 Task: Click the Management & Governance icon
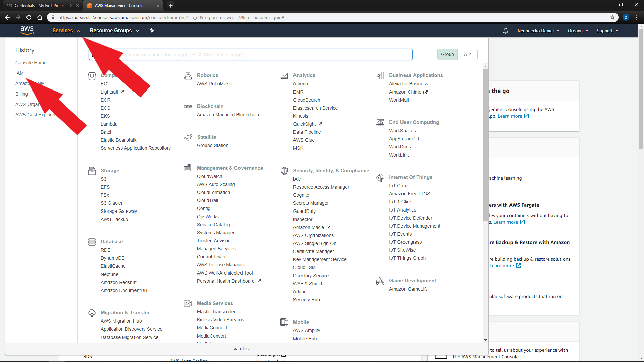[188, 168]
